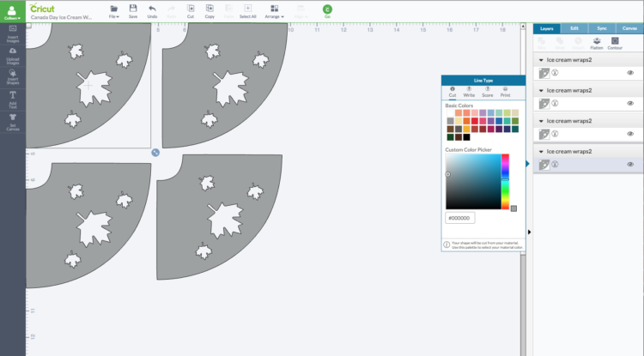Select the third layer's thumbnail

(x=544, y=134)
